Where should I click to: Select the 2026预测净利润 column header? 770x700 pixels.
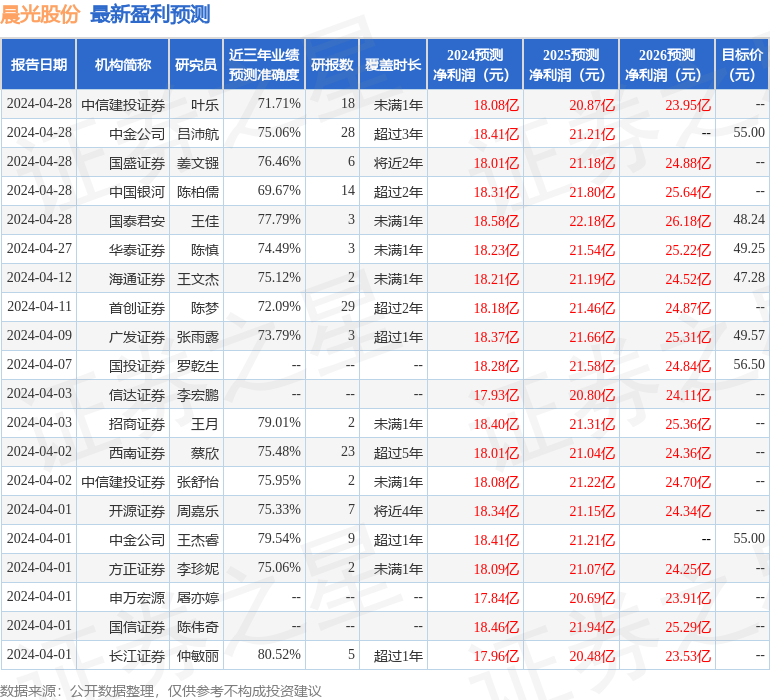pyautogui.click(x=667, y=64)
